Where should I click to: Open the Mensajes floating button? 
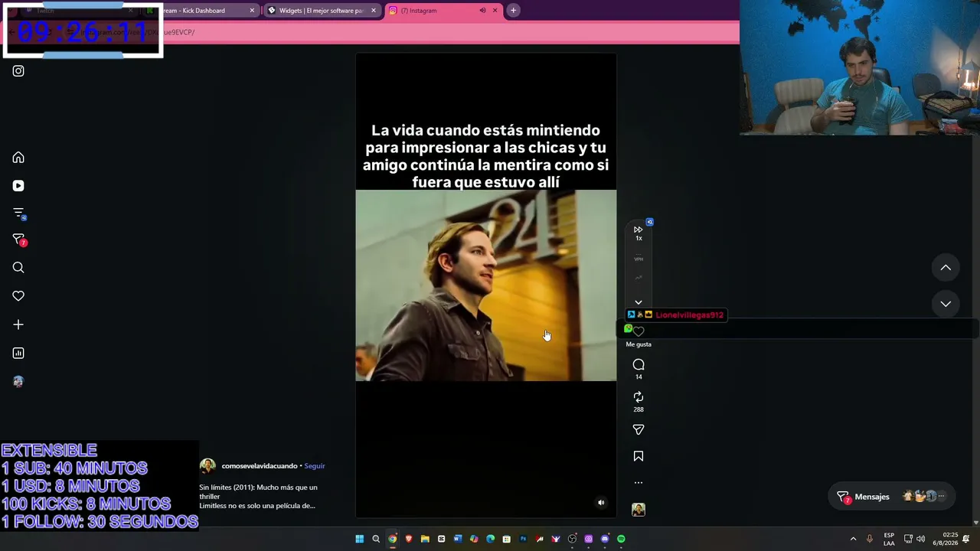click(x=893, y=497)
